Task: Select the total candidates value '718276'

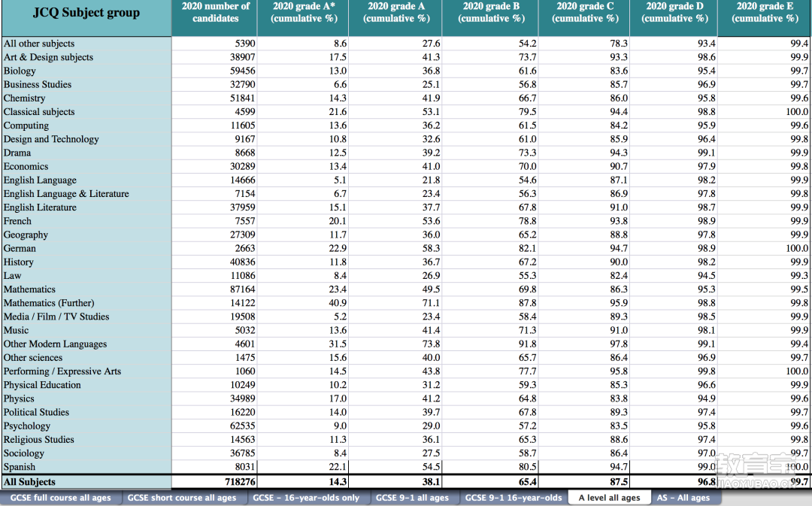Action: 241,482
